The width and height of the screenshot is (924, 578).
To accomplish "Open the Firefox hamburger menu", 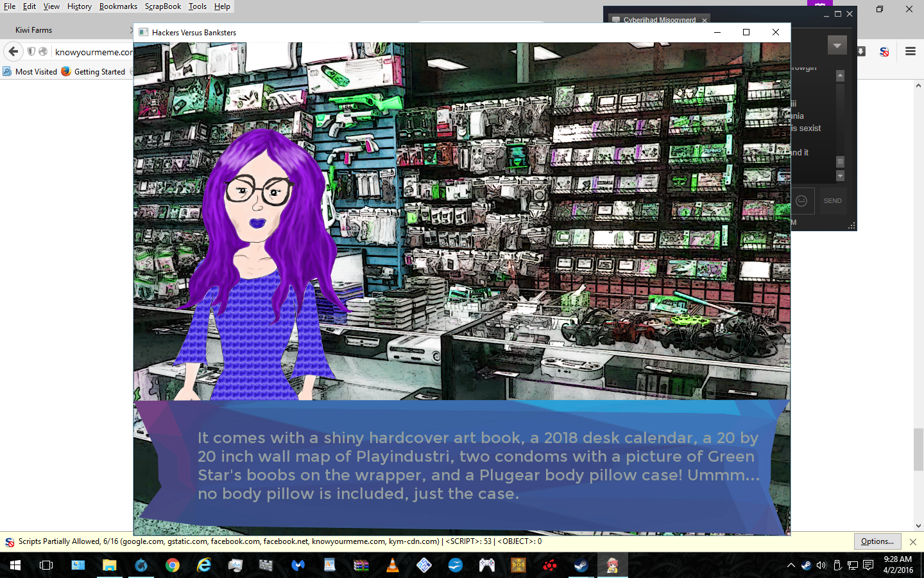I will coord(910,51).
